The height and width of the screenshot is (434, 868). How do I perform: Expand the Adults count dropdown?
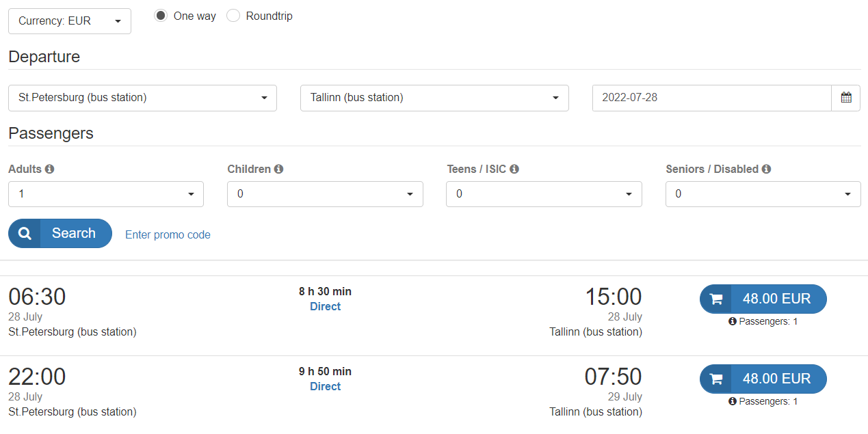106,194
